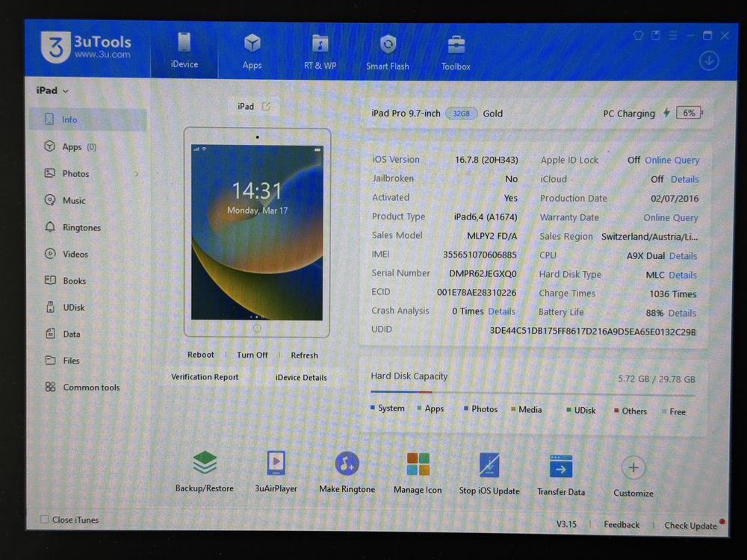This screenshot has height=560, width=747.
Task: Open Manage Icon tool
Action: click(418, 473)
